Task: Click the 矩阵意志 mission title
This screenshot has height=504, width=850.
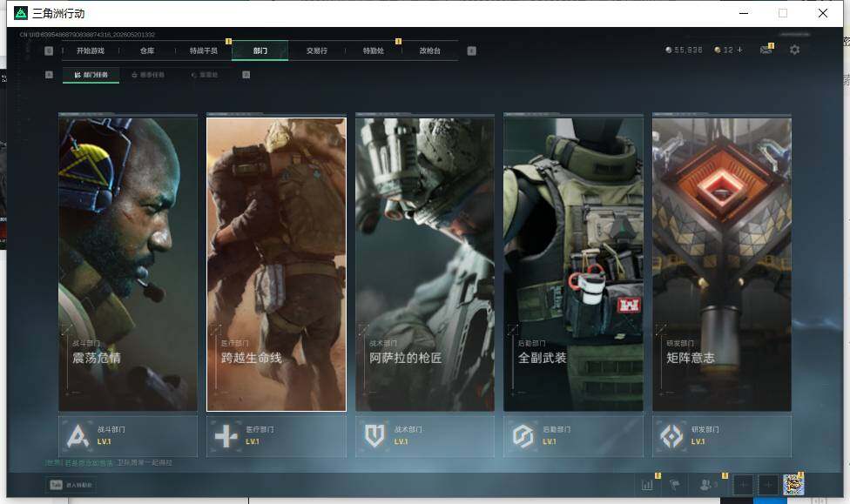Action: coord(691,358)
